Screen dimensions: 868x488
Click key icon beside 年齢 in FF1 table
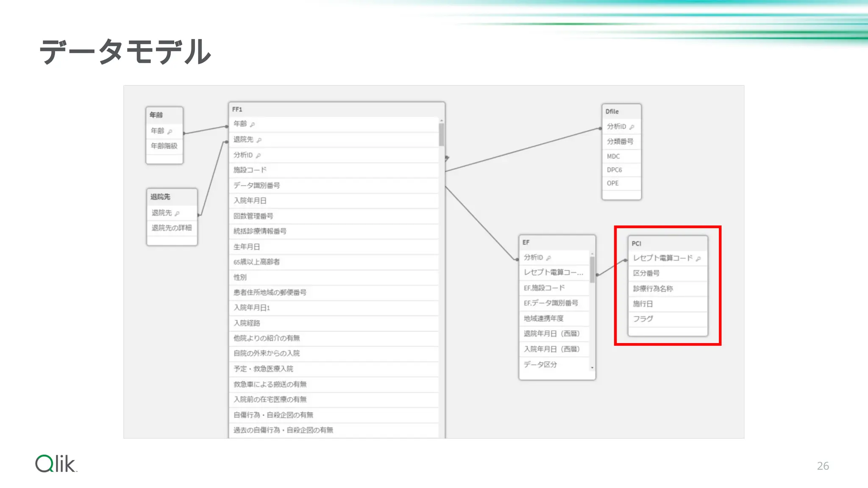click(x=252, y=125)
